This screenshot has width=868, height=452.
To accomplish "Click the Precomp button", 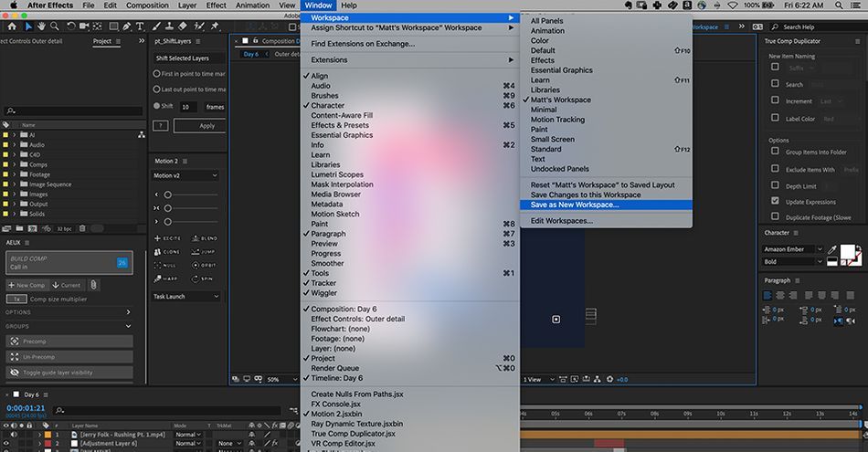I will tap(69, 342).
